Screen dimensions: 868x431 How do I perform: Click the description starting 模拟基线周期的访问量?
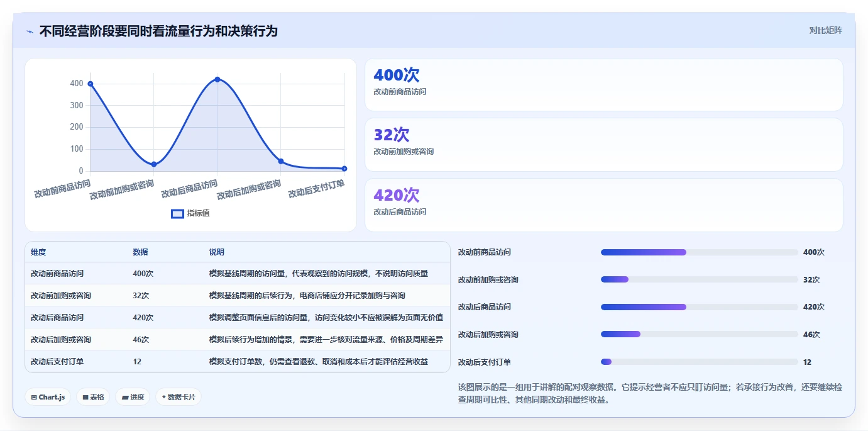(x=319, y=274)
